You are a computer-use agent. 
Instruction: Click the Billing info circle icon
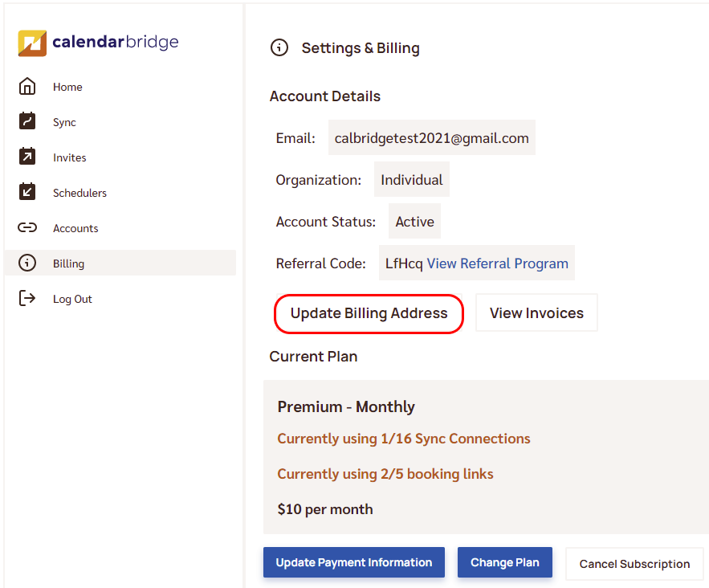27,263
